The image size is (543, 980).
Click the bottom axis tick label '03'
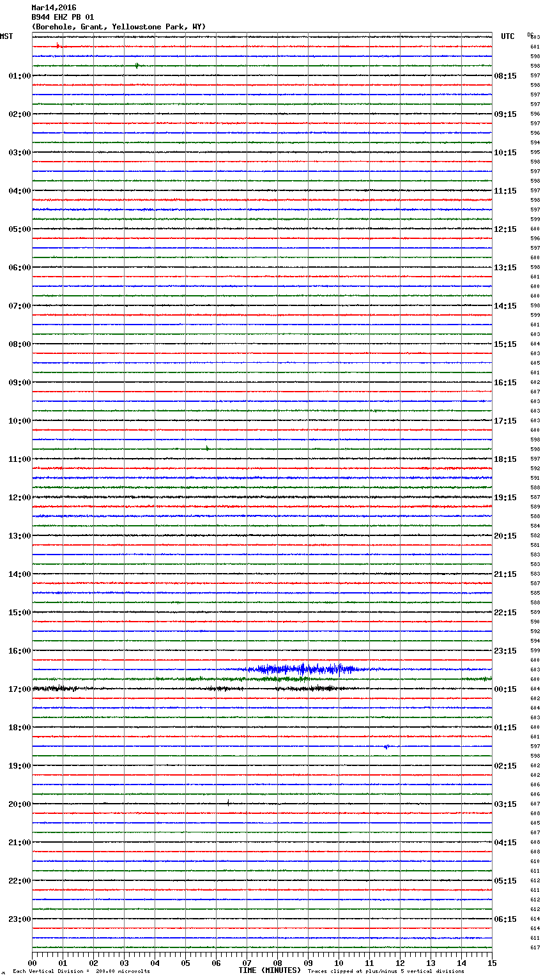[x=124, y=963]
